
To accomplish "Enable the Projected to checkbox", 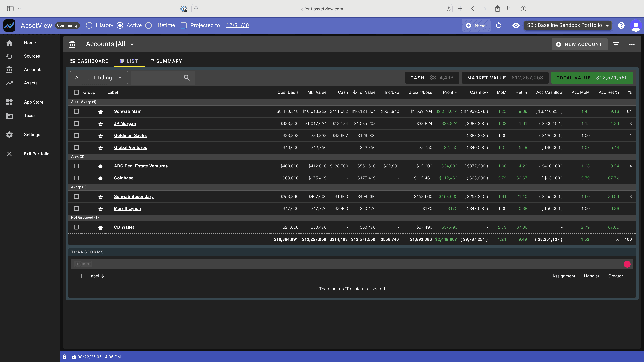I will click(x=184, y=25).
